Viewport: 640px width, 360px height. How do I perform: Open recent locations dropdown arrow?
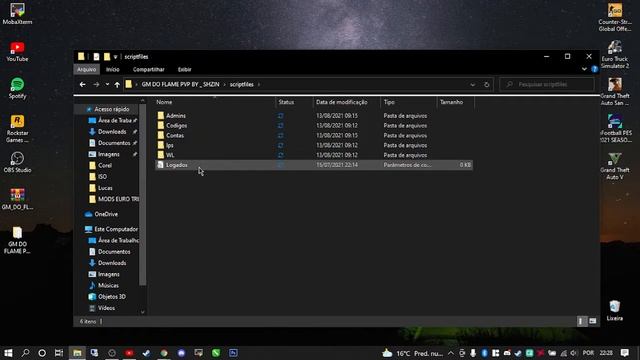click(107, 84)
